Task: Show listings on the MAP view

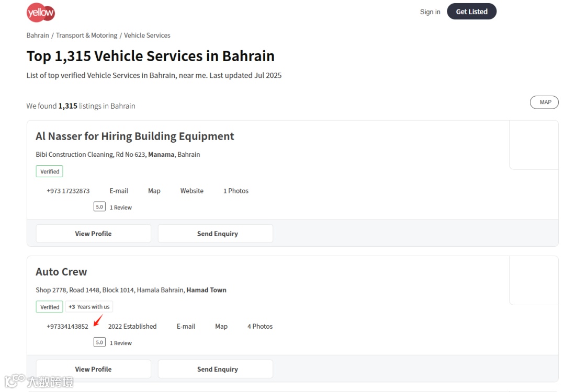Action: 544,102
